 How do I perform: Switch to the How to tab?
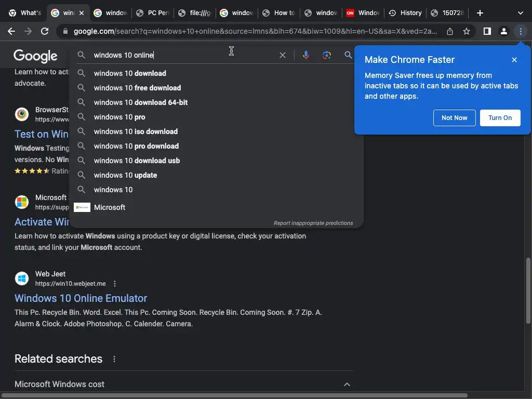pos(279,13)
